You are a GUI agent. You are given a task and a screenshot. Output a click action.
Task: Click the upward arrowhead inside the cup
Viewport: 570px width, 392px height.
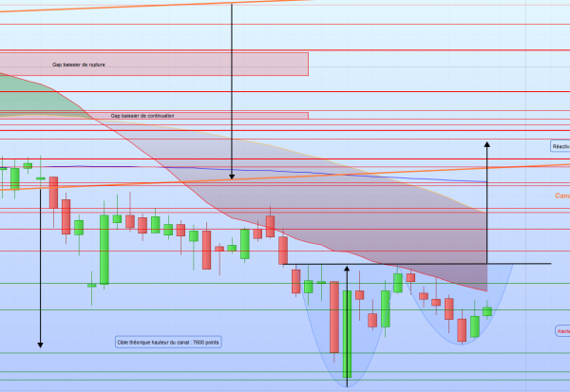click(347, 269)
